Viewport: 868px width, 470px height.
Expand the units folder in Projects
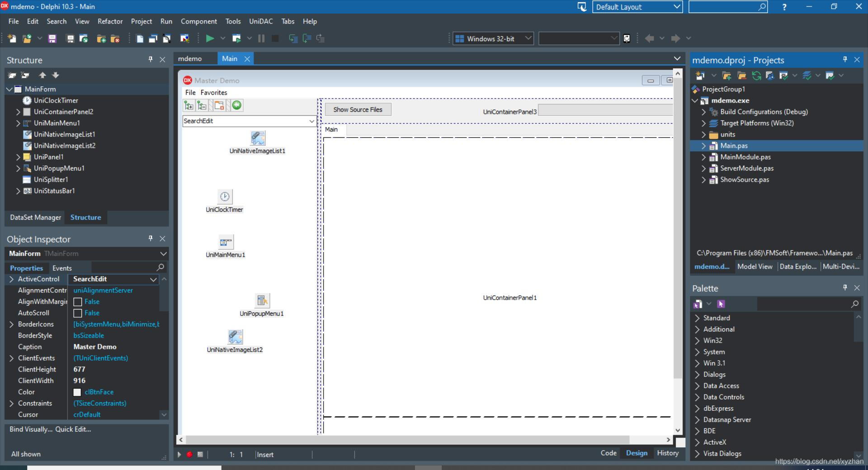703,134
